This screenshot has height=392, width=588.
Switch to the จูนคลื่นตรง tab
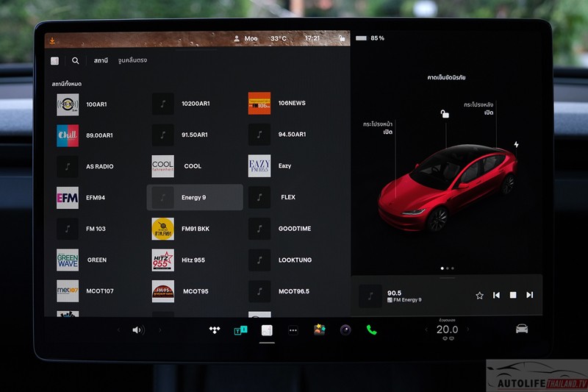click(132, 60)
